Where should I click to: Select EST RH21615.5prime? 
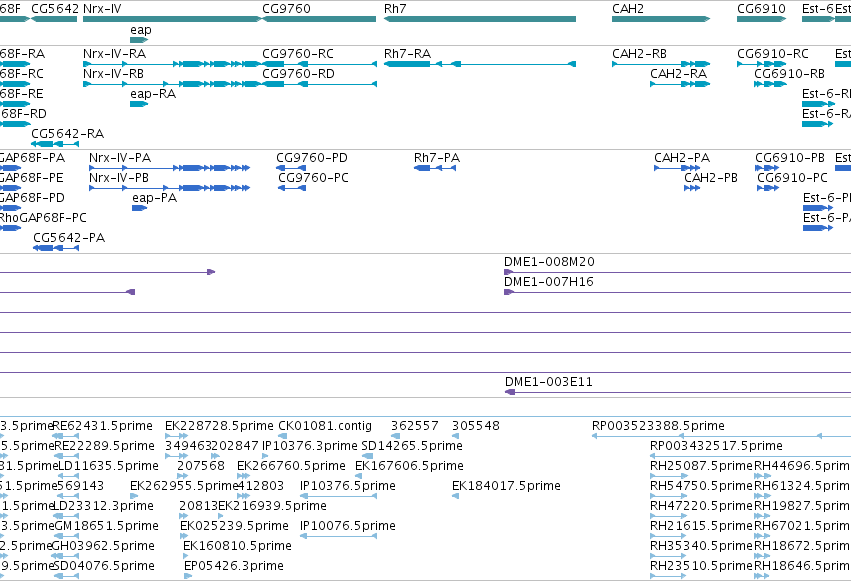click(x=669, y=536)
